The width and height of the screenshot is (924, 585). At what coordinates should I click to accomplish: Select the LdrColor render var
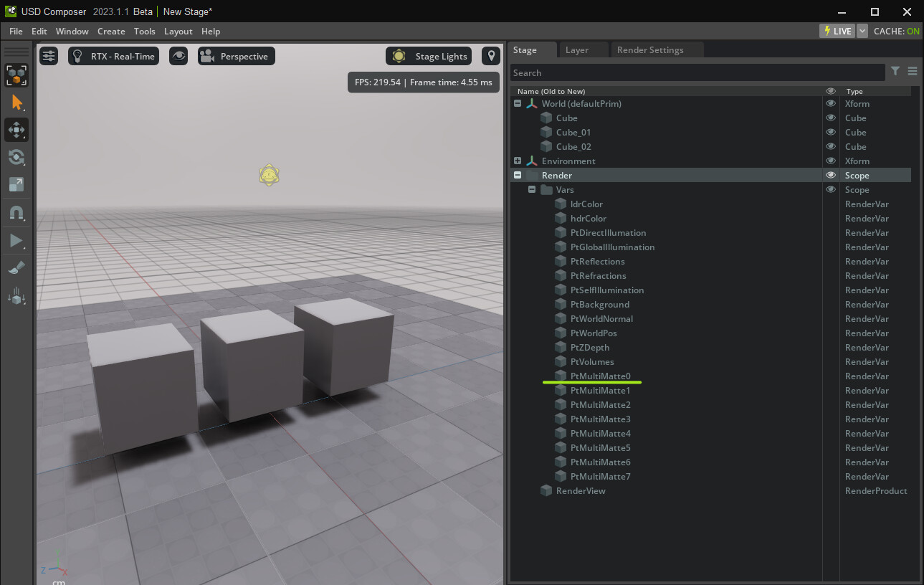(710, 204)
